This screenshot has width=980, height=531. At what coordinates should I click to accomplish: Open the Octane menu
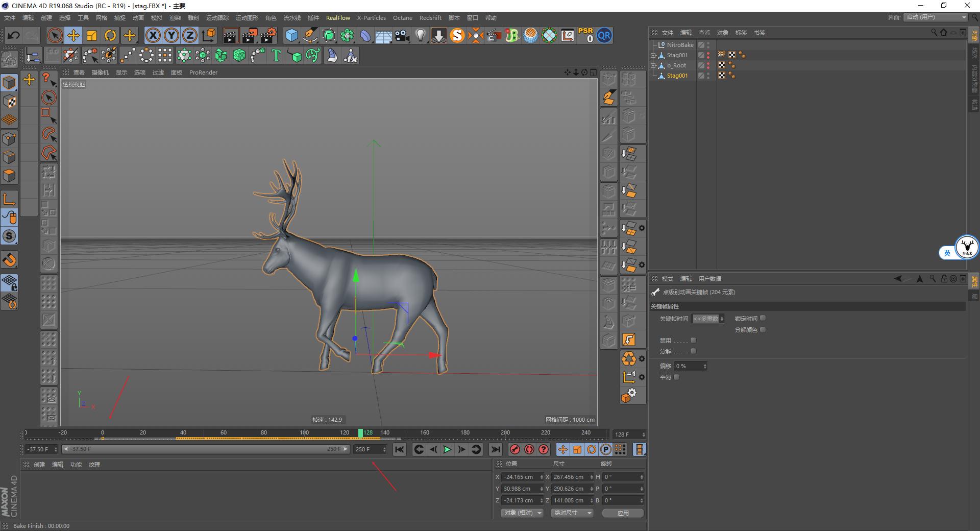402,18
